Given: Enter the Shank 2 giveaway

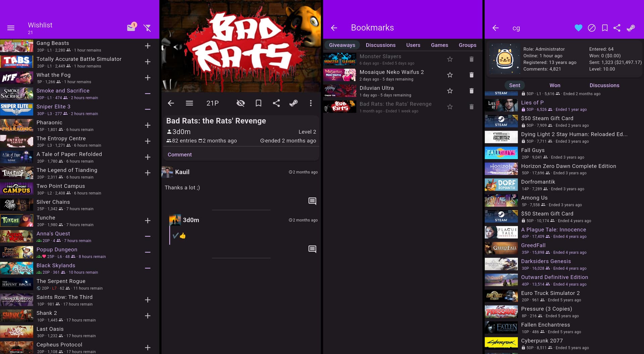Looking at the screenshot, I should tap(148, 316).
